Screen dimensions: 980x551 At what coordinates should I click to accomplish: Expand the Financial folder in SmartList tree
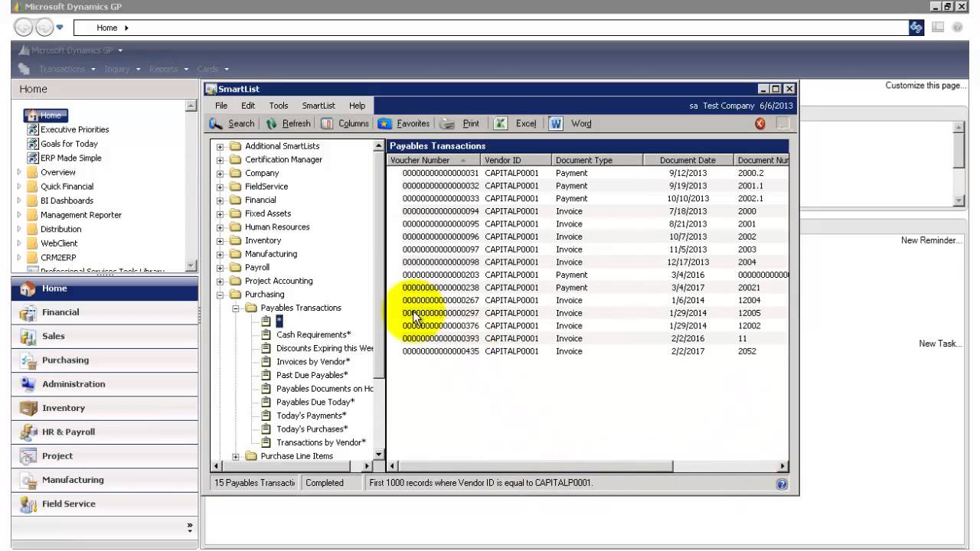220,201
